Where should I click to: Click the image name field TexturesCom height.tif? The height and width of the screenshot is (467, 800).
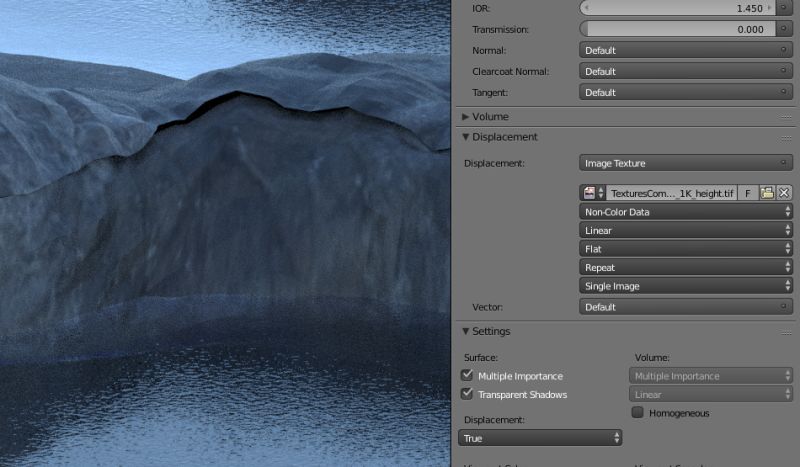(x=671, y=193)
